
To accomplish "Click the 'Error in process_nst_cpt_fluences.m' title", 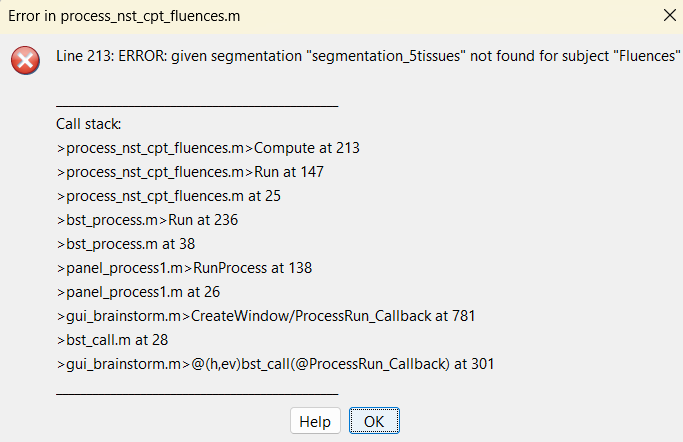I will [124, 16].
